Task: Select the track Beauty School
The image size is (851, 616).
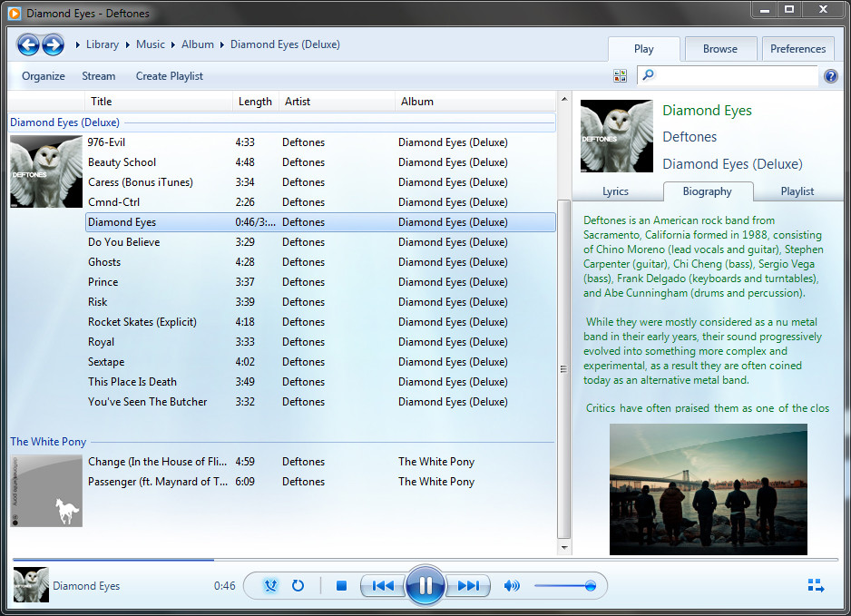Action: [320, 162]
